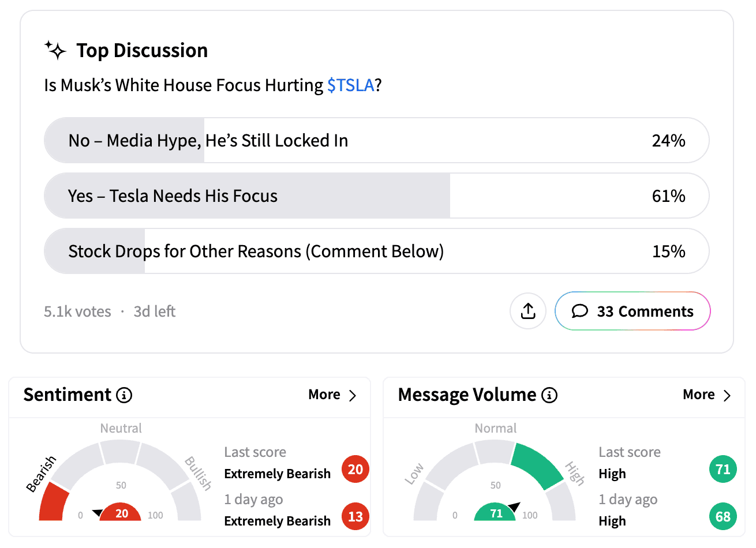
Task: Vote No – Media Hype option
Action: click(x=376, y=140)
